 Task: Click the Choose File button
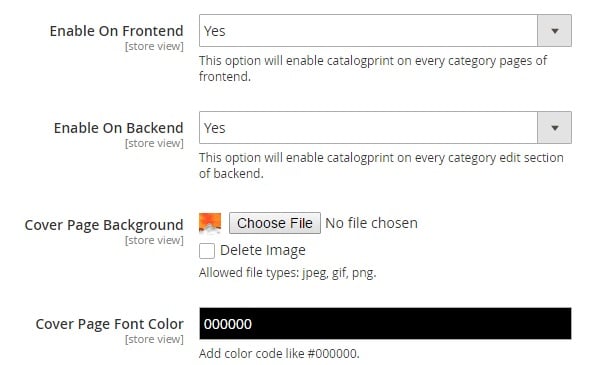(x=275, y=223)
